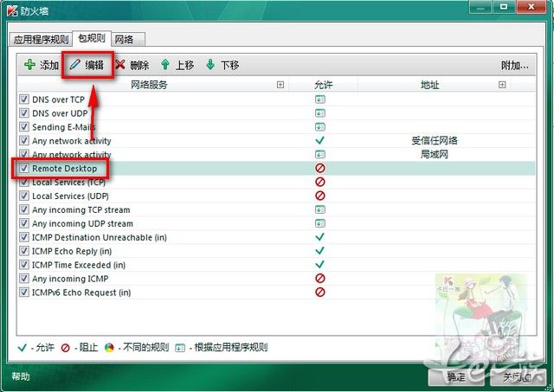Toggle Any incoming UDP stream checkbox

(24, 223)
